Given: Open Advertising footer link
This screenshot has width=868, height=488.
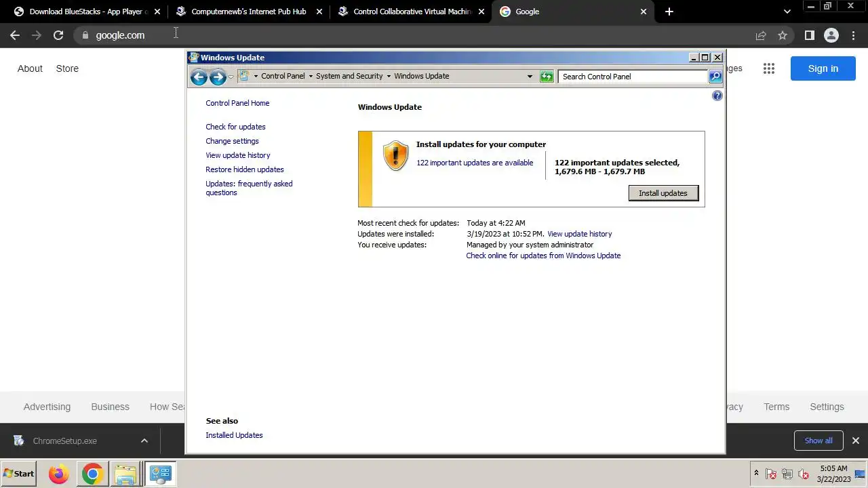Looking at the screenshot, I should pyautogui.click(x=47, y=407).
